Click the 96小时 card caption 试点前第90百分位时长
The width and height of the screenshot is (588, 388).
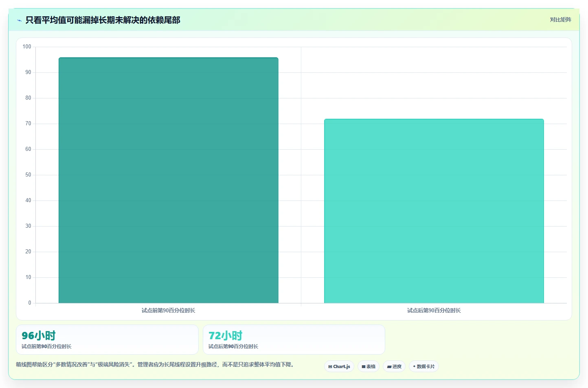[46, 347]
